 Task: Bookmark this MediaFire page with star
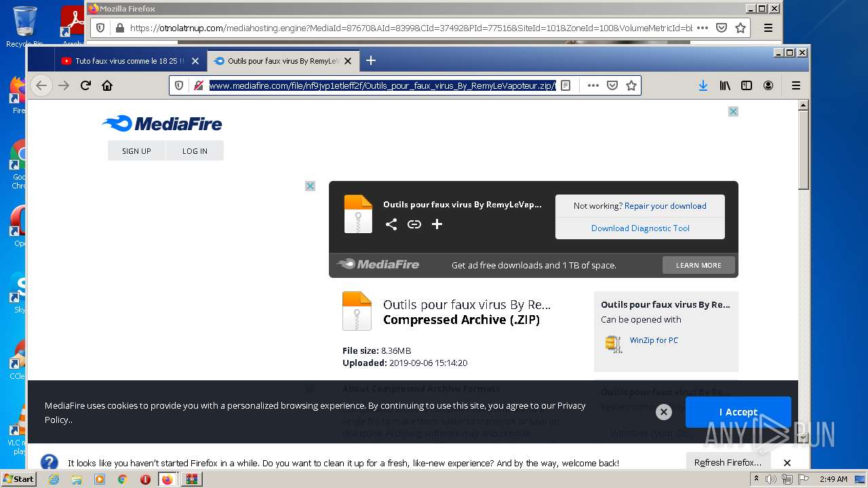(631, 85)
